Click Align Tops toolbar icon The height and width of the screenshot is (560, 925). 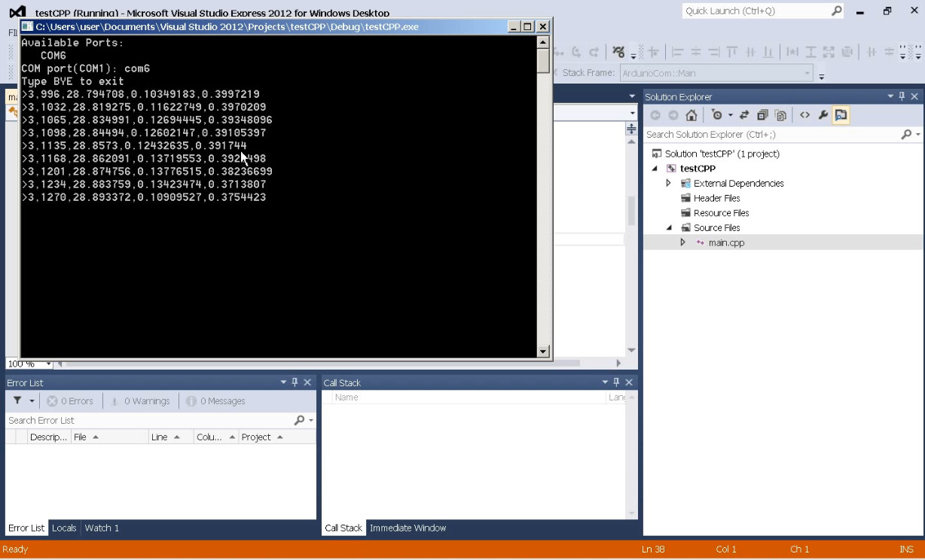[731, 52]
